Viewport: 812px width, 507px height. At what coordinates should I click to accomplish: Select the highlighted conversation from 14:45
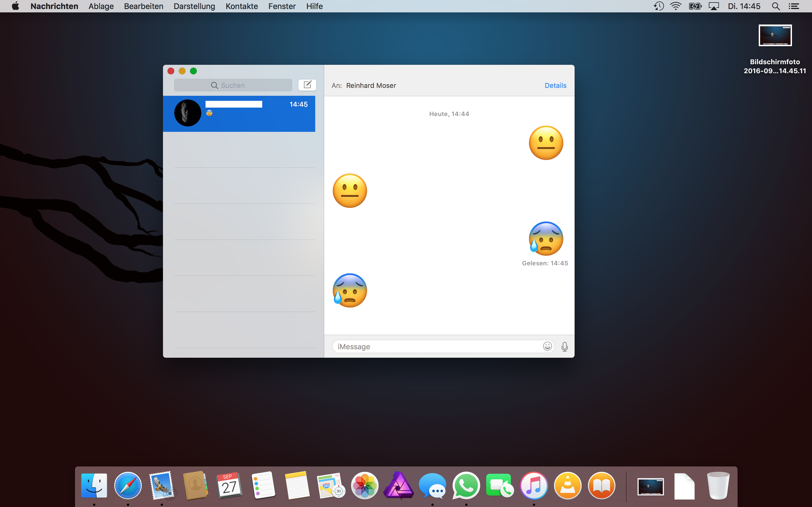[239, 114]
